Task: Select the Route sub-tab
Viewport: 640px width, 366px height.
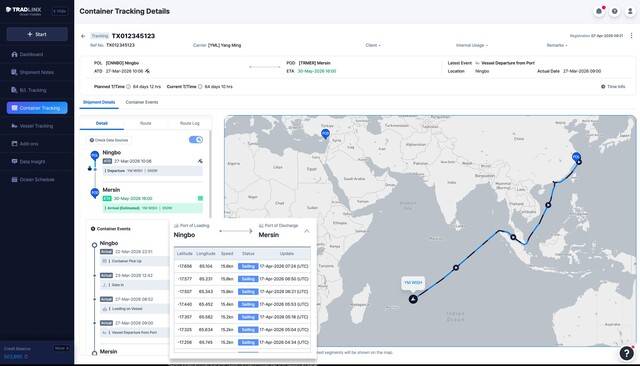Action: click(146, 123)
